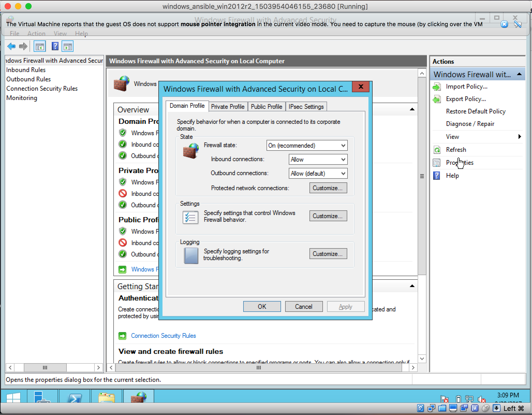The image size is (532, 415).
Task: Open the File menu
Action: coord(14,34)
